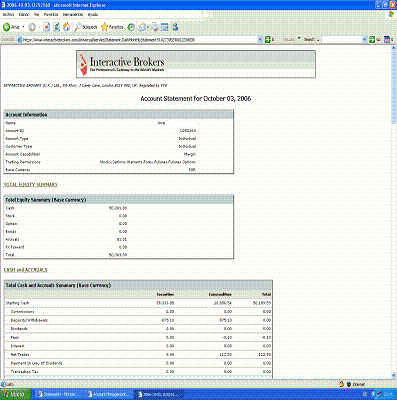
Task: Click inside the address bar URL field
Action: click(139, 40)
